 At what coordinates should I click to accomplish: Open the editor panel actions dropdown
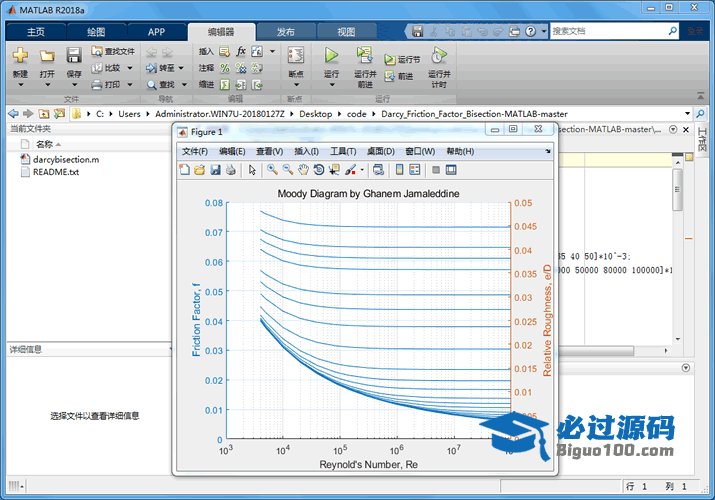(673, 129)
